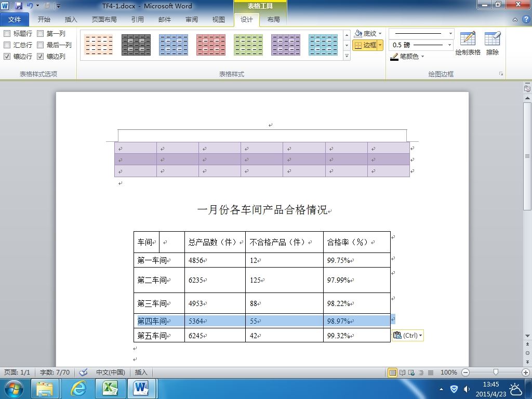
Task: Open the Word Help question mark icon
Action: pos(526,19)
